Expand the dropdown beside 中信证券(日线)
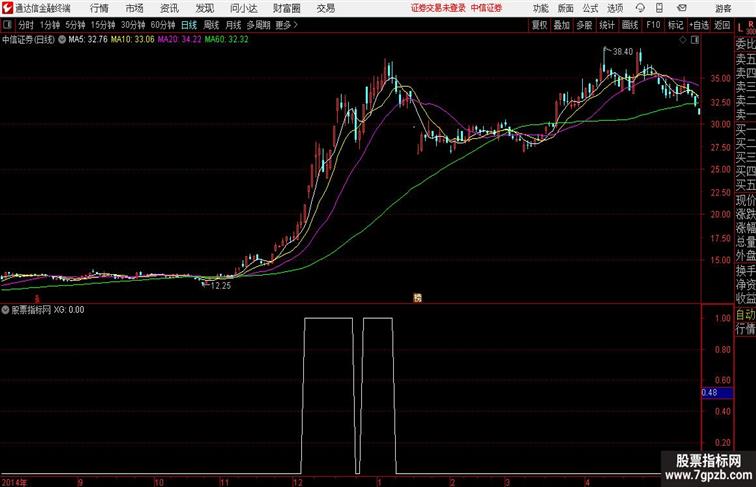 (62, 40)
